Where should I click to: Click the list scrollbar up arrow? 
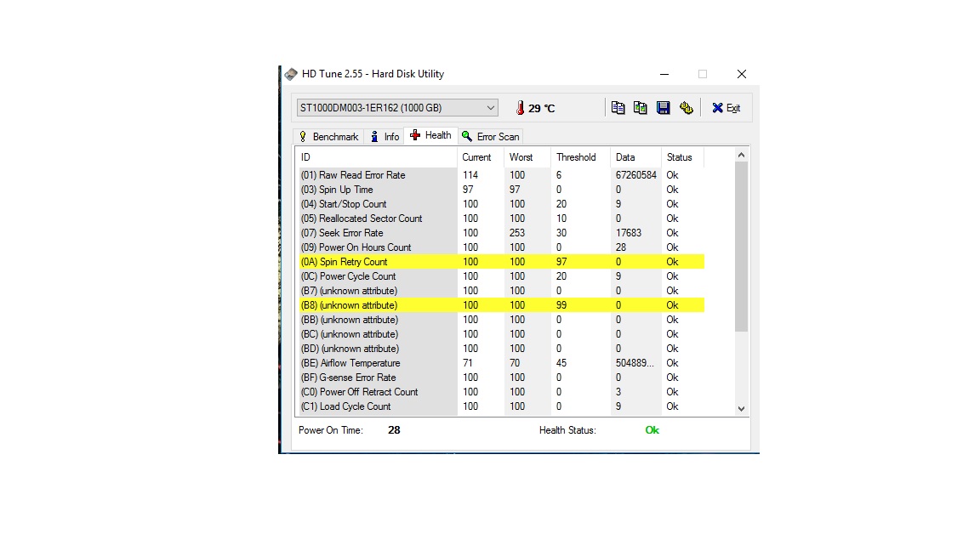point(741,155)
